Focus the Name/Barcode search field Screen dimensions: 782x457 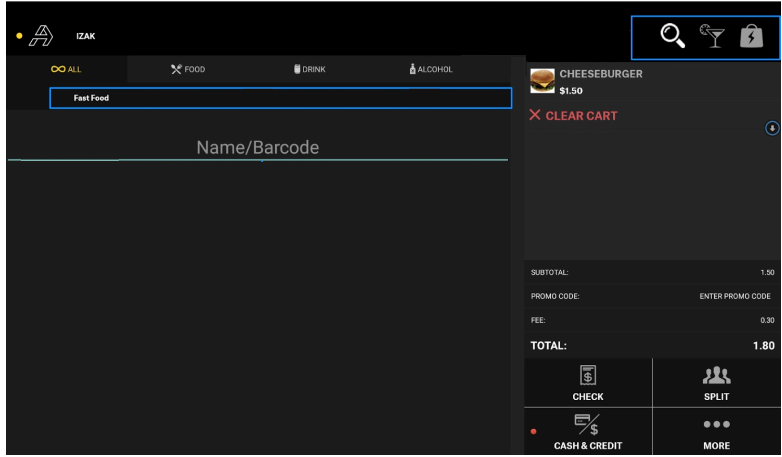pos(257,148)
